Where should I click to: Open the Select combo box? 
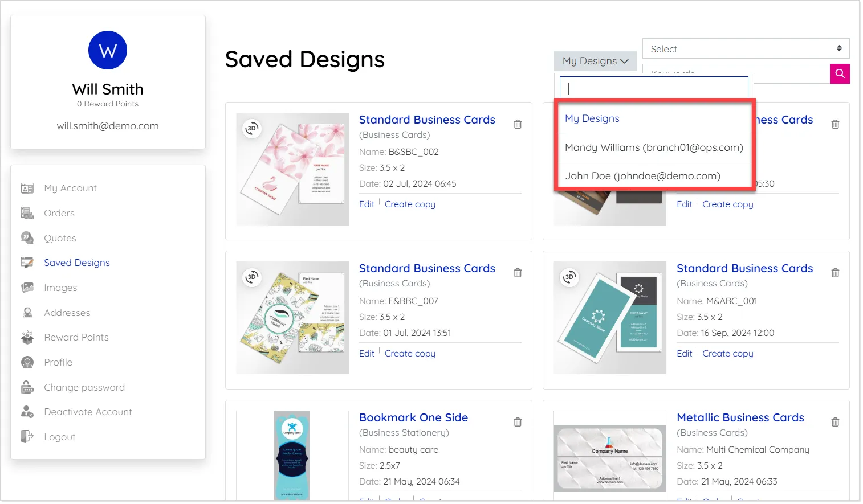[746, 49]
